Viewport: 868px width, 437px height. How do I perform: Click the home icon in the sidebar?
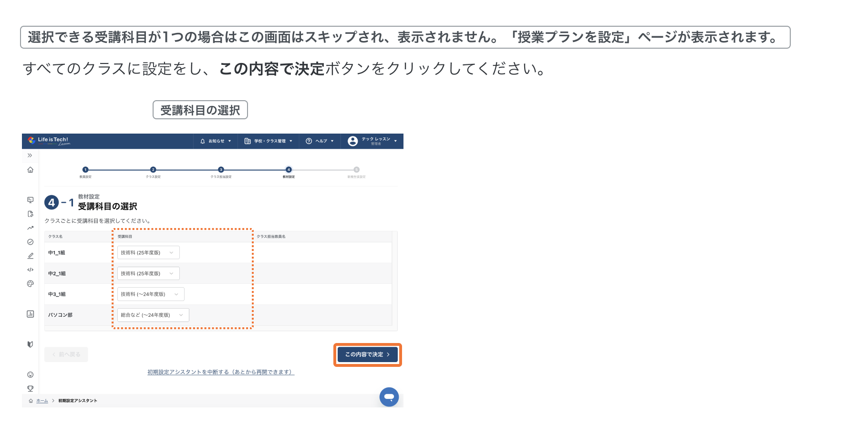click(31, 170)
